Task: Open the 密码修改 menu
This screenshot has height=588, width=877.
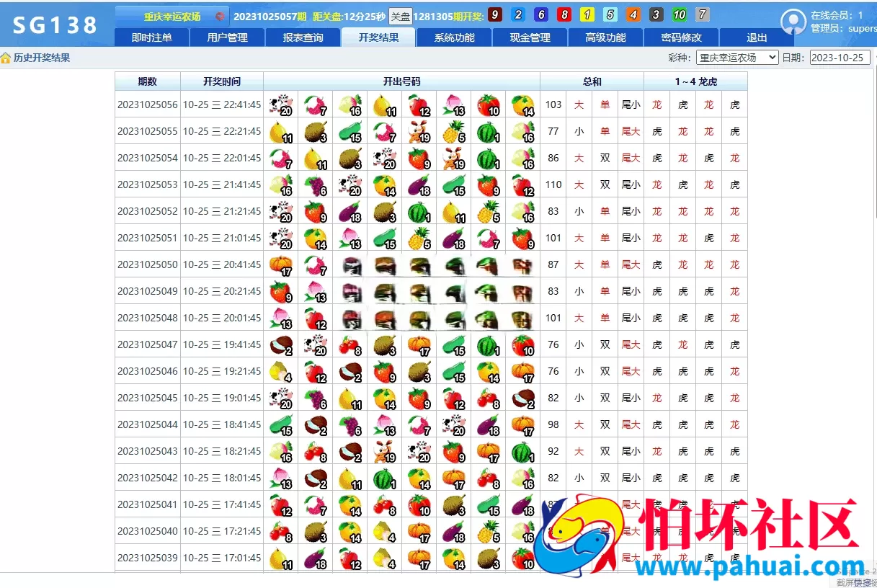Action: pos(681,37)
